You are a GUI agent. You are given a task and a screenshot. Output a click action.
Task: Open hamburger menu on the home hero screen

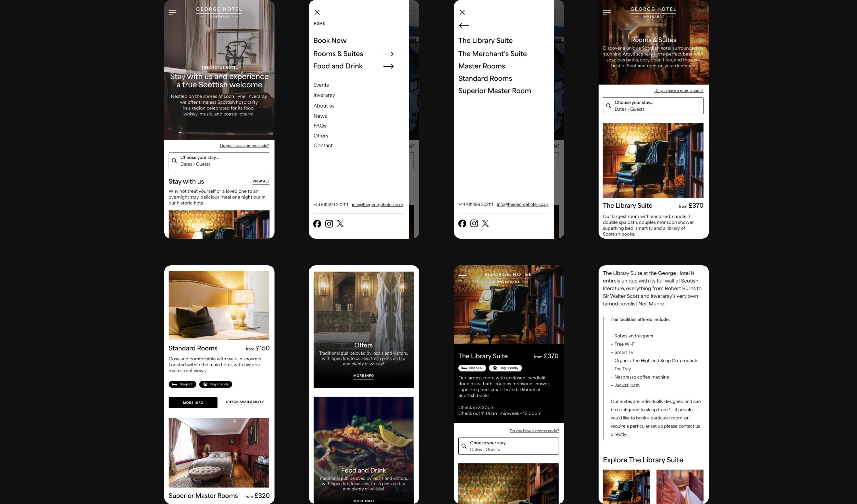pos(173,12)
